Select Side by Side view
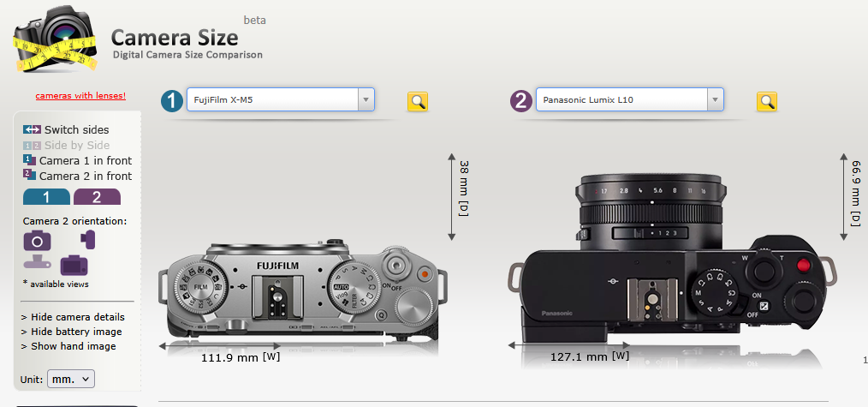This screenshot has width=868, height=407. 77,146
